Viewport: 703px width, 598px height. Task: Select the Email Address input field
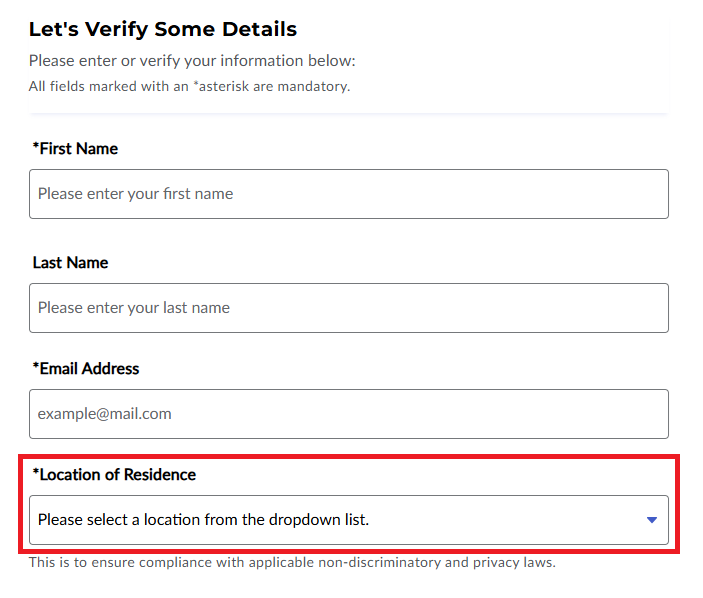point(348,414)
